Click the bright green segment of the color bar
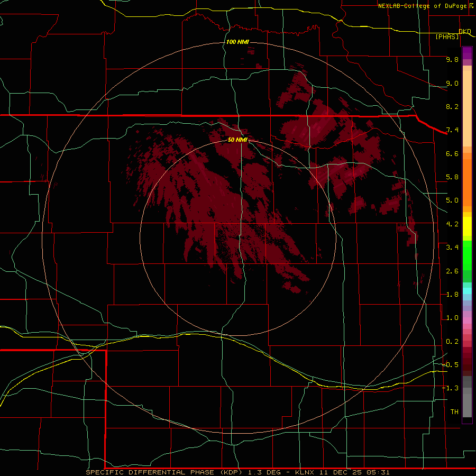The width and height of the screenshot is (476, 476). click(x=467, y=255)
